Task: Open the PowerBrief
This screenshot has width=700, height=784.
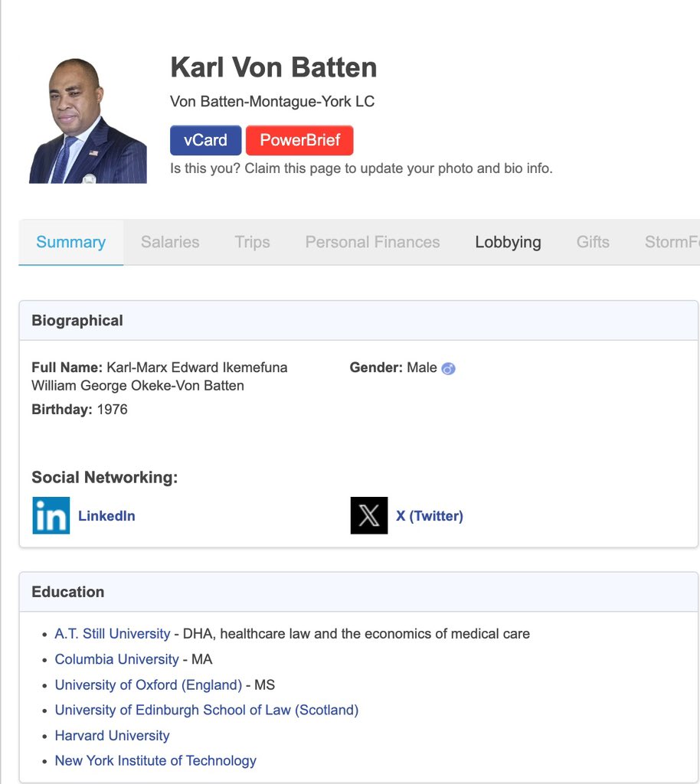Action: [299, 140]
